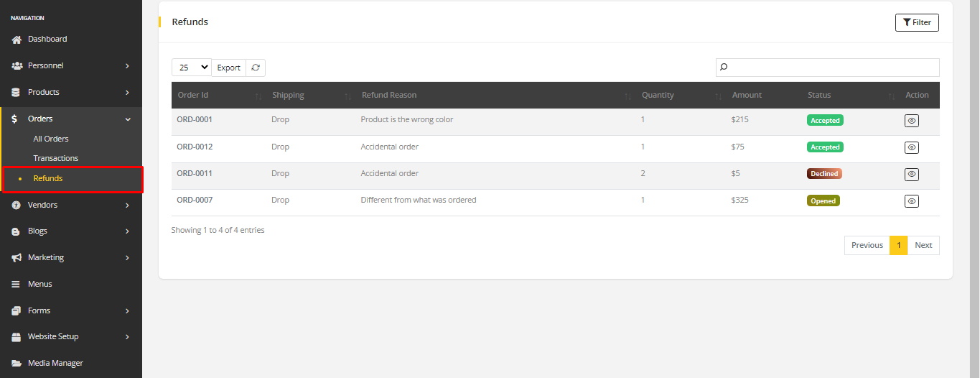980x378 pixels.
Task: Expand the Personnel menu chevron
Action: tap(127, 65)
